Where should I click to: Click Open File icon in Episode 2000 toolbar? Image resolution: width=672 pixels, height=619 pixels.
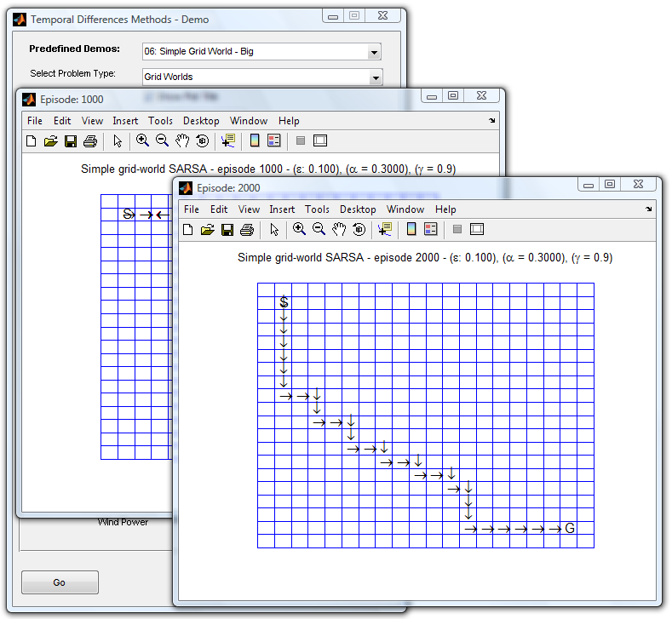208,230
